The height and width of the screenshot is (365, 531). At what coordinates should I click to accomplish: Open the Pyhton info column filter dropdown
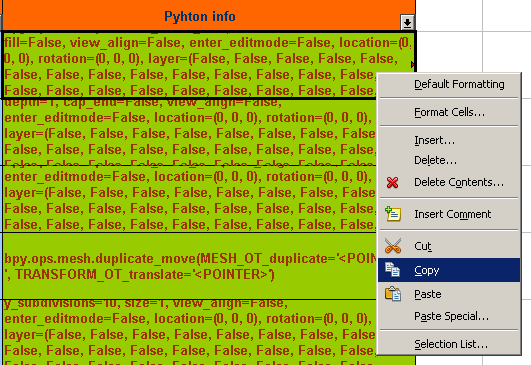407,23
